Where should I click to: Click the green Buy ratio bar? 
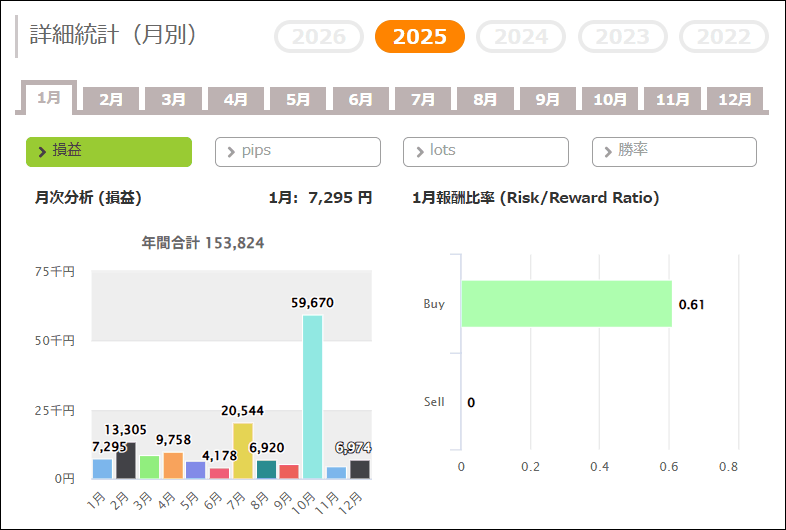point(566,304)
